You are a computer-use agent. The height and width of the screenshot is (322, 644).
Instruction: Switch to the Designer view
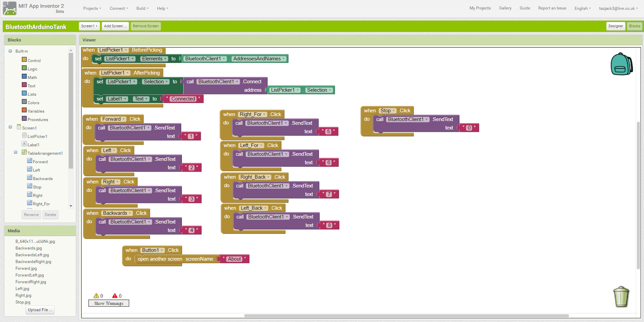(615, 26)
